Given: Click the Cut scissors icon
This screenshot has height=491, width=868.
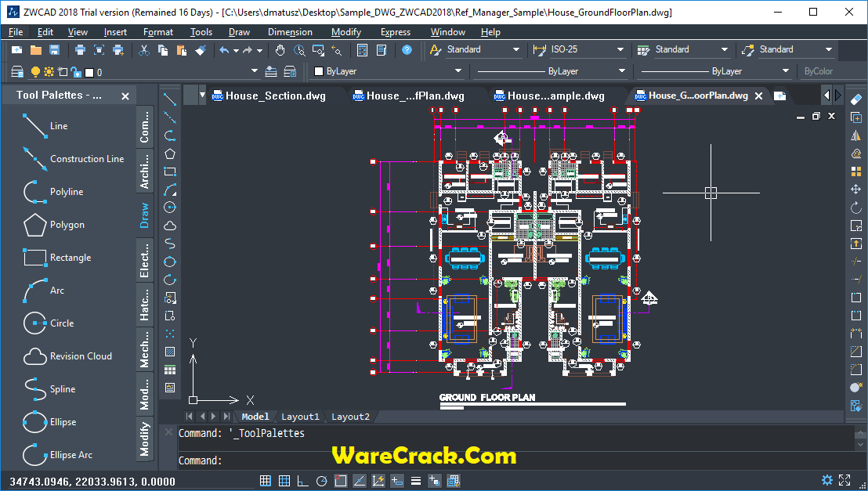Looking at the screenshot, I should 144,50.
